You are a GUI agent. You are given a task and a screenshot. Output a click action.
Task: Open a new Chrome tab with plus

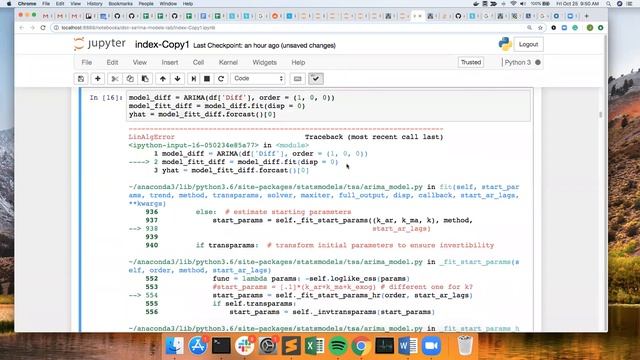point(587,16)
